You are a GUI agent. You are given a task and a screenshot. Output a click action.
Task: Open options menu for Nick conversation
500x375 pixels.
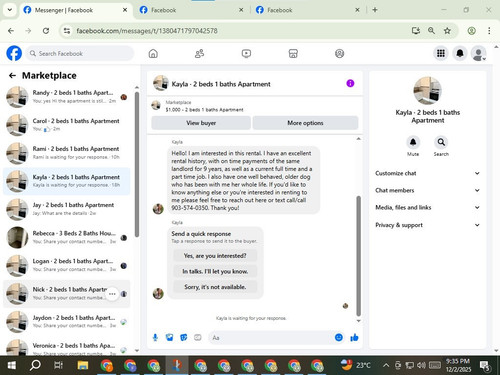[x=112, y=294]
